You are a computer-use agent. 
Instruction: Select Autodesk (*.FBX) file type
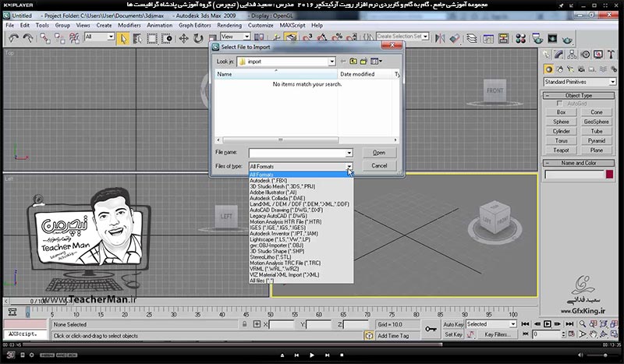(x=301, y=181)
